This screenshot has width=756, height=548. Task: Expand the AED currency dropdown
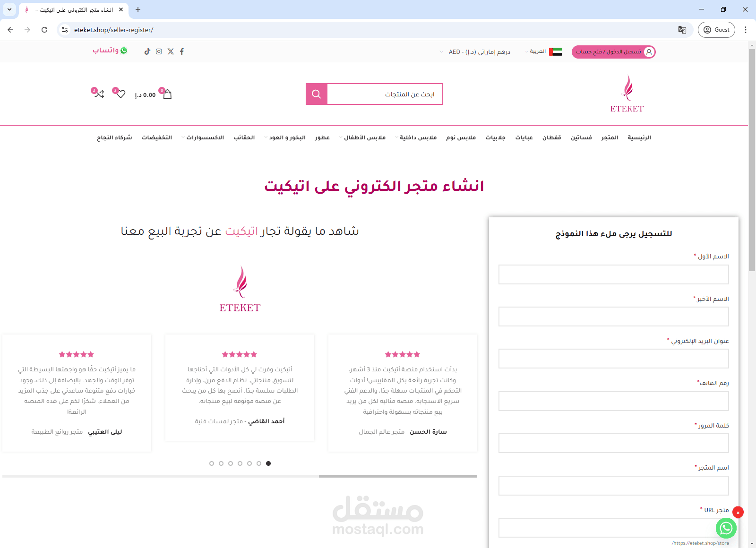coord(475,51)
